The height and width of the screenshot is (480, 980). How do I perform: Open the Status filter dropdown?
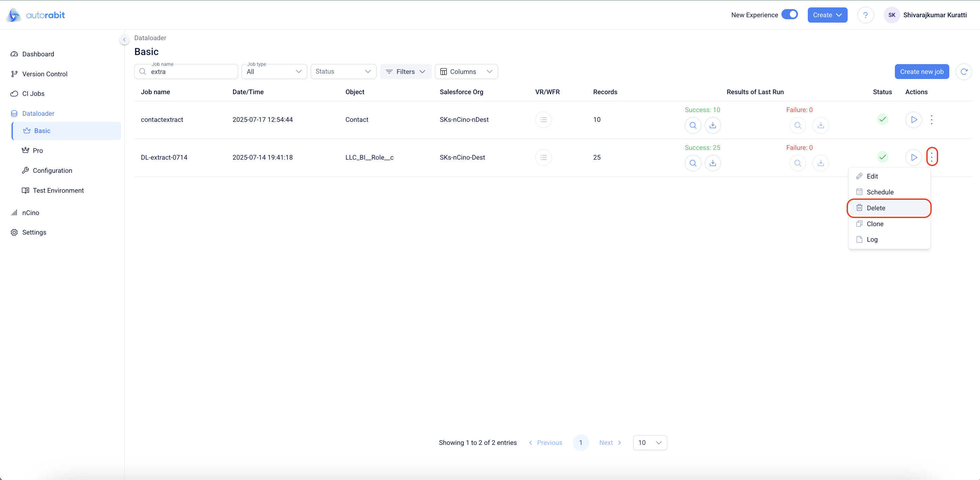343,72
